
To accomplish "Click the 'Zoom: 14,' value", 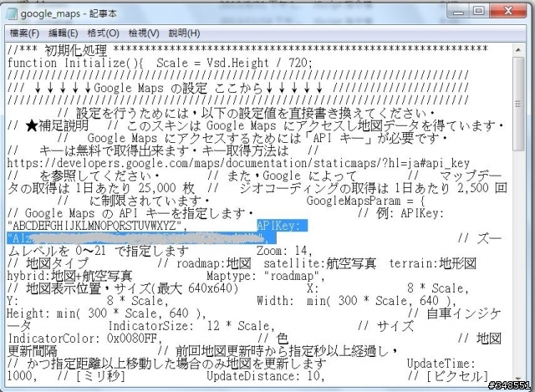I will click(284, 251).
